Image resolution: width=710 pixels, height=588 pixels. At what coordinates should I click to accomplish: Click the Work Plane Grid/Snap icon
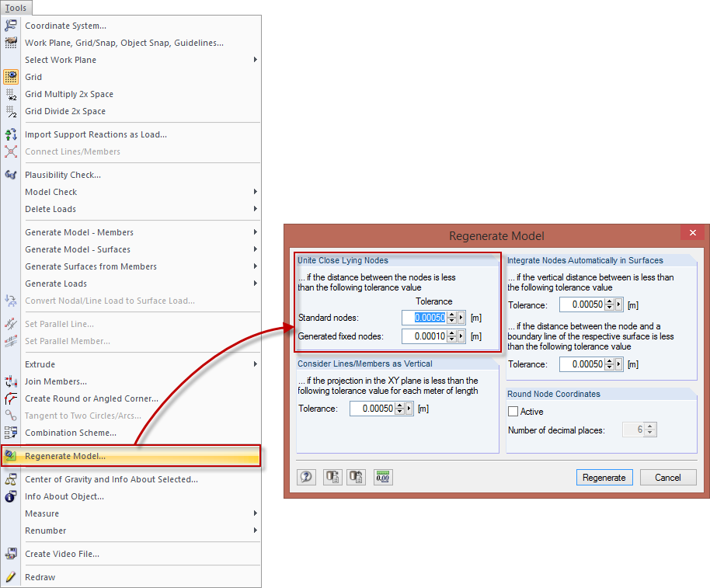(x=11, y=43)
